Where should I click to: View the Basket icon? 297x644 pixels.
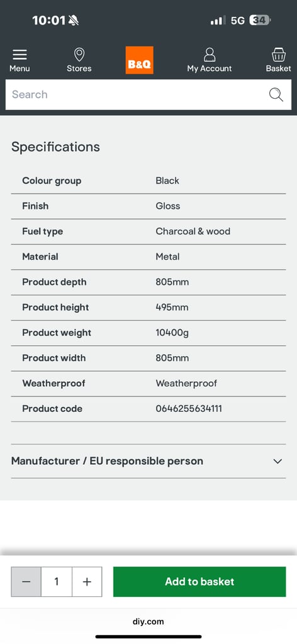pyautogui.click(x=279, y=55)
